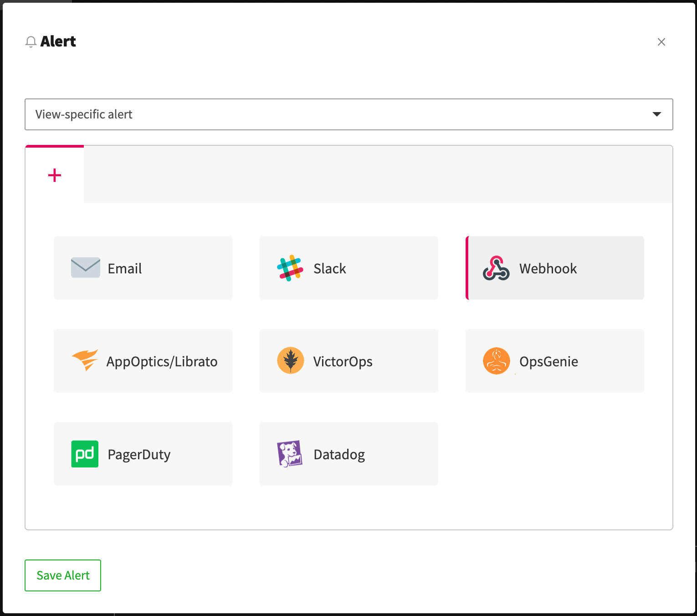Open the plus tab to add alert
This screenshot has width=697, height=616.
pos(55,175)
